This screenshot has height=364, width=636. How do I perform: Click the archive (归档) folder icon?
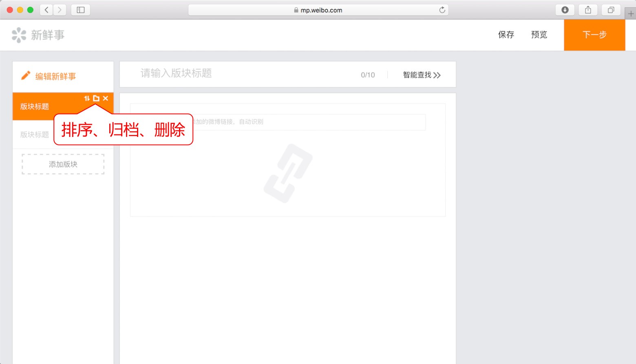coord(96,98)
